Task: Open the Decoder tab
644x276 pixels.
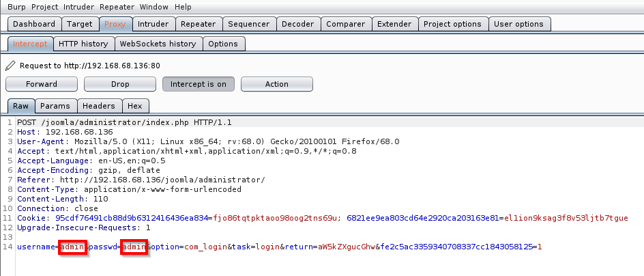Action: pyautogui.click(x=298, y=24)
